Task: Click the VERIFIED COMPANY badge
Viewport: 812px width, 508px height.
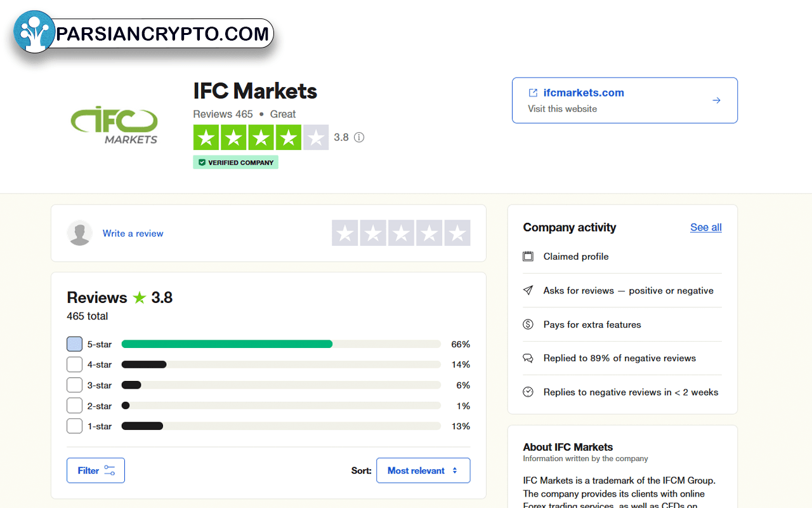Action: (235, 163)
